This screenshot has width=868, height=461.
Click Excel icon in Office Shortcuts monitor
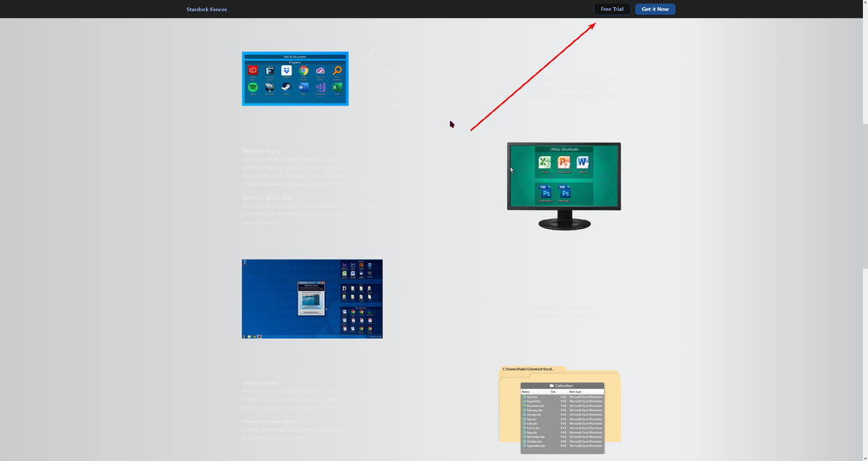[x=545, y=162]
